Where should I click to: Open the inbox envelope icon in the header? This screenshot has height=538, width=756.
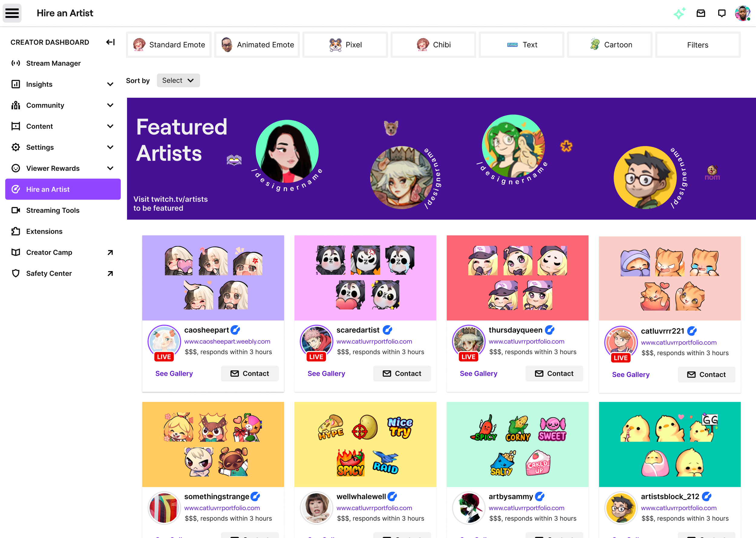coord(701,13)
